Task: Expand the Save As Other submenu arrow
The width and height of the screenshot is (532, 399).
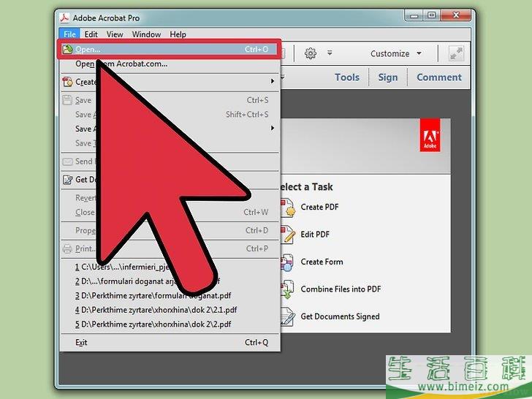Action: 272,128
